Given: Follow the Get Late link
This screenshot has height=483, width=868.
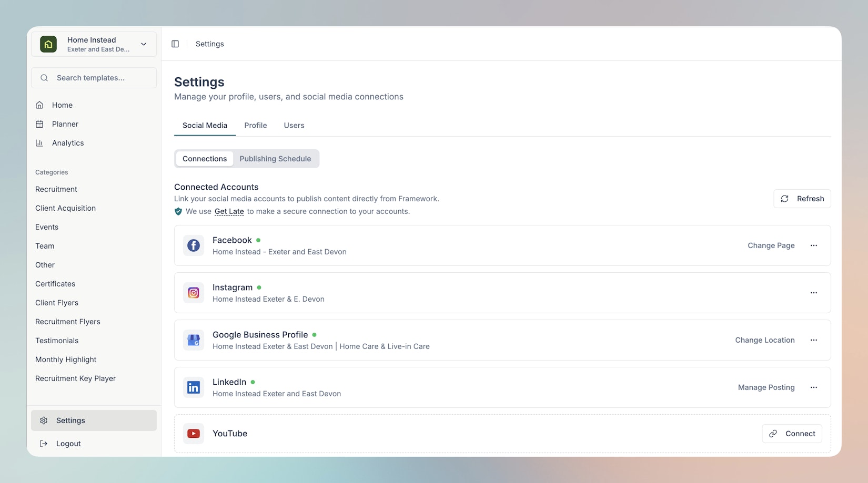Looking at the screenshot, I should tap(229, 211).
